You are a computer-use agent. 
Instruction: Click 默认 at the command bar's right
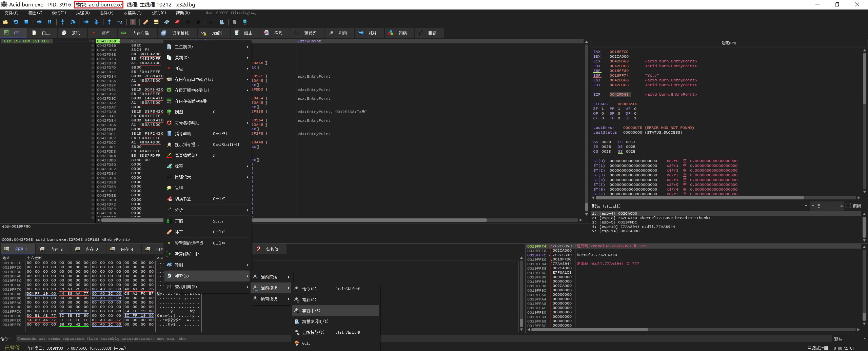point(839,339)
